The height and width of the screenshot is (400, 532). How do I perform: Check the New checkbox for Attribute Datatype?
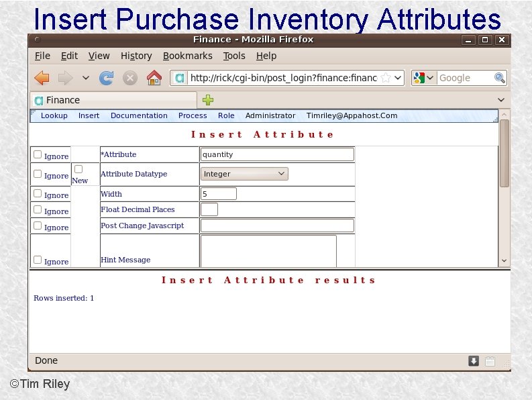pyautogui.click(x=78, y=168)
